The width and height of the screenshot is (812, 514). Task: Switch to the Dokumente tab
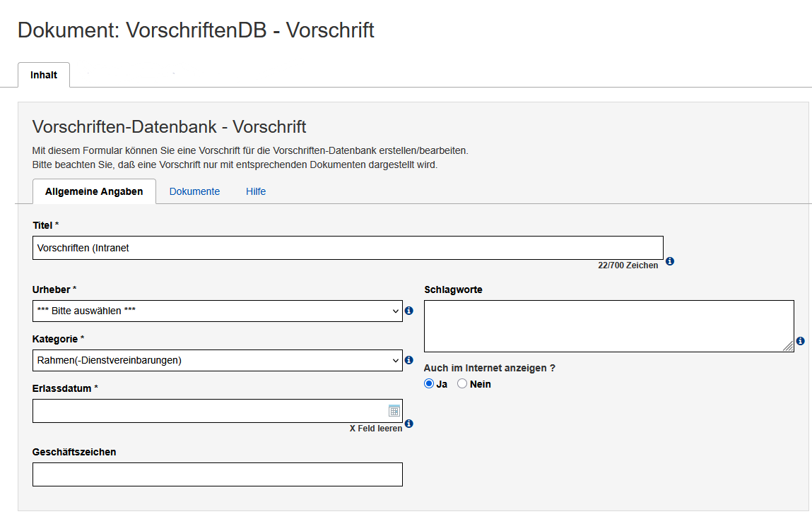point(194,191)
